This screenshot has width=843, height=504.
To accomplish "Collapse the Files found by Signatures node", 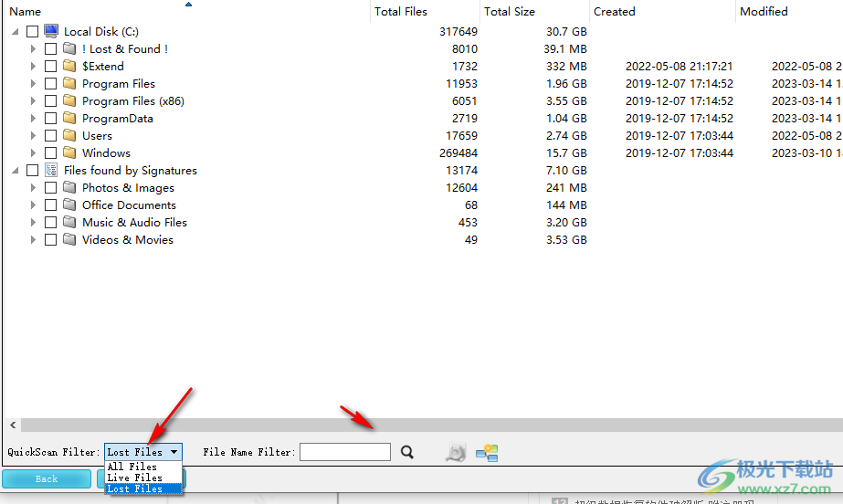I will (15, 171).
